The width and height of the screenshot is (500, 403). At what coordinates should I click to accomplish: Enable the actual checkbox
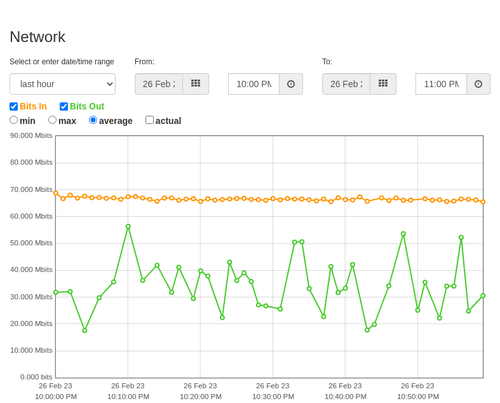[150, 120]
